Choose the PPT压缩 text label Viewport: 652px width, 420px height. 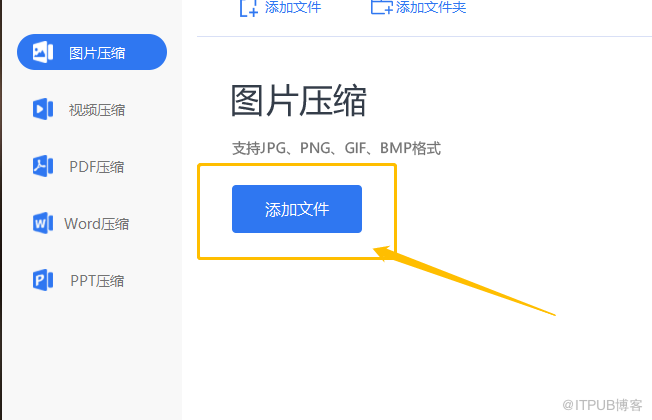pos(97,281)
